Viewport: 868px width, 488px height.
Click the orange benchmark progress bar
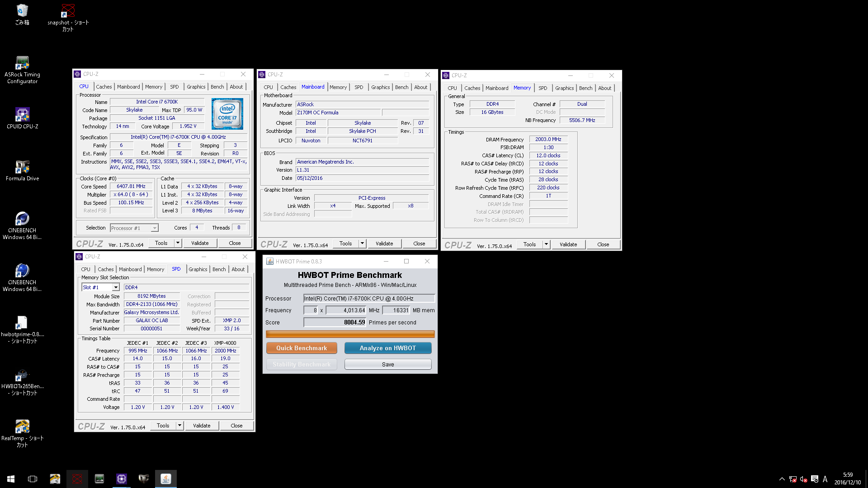tap(350, 334)
